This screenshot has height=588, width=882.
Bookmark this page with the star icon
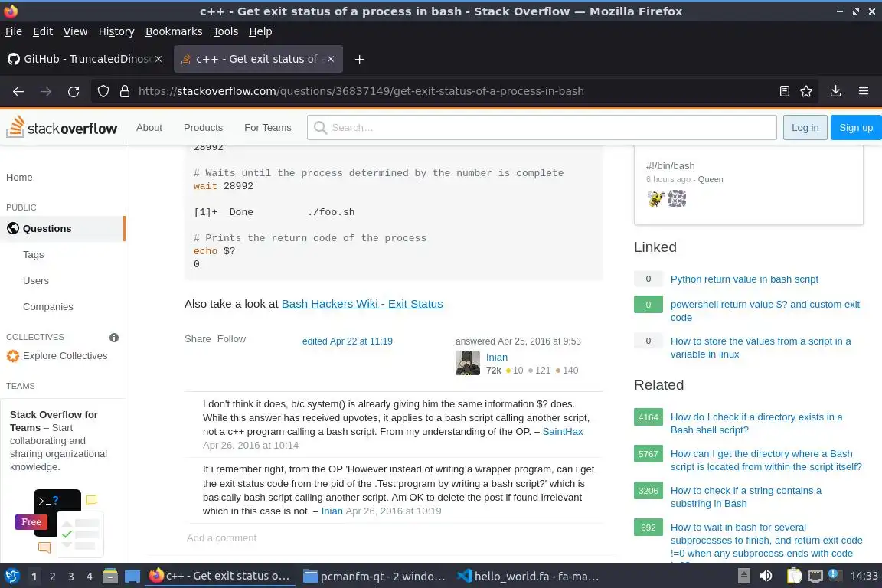pos(806,91)
